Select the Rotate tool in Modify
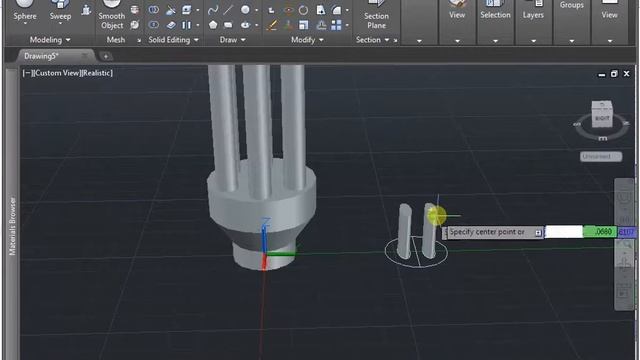Image resolution: width=640 pixels, height=360 pixels. pos(303,10)
